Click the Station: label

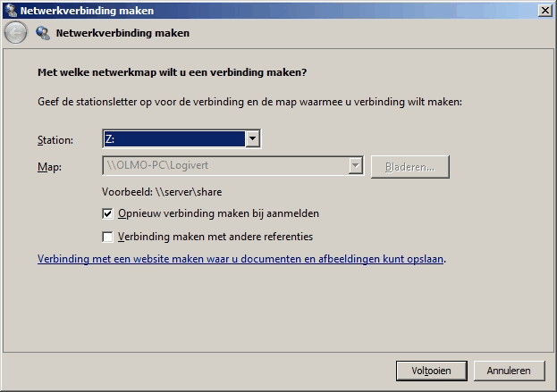click(x=55, y=140)
